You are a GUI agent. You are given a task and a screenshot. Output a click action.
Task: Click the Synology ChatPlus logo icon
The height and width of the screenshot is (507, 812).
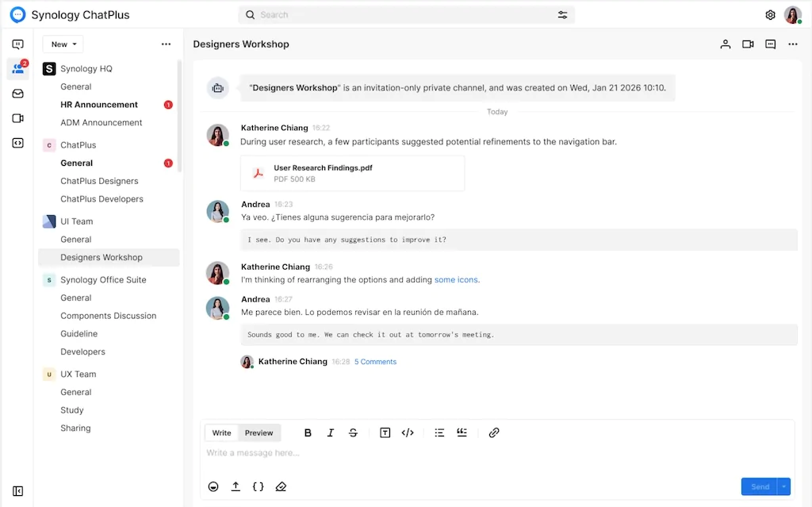(17, 14)
